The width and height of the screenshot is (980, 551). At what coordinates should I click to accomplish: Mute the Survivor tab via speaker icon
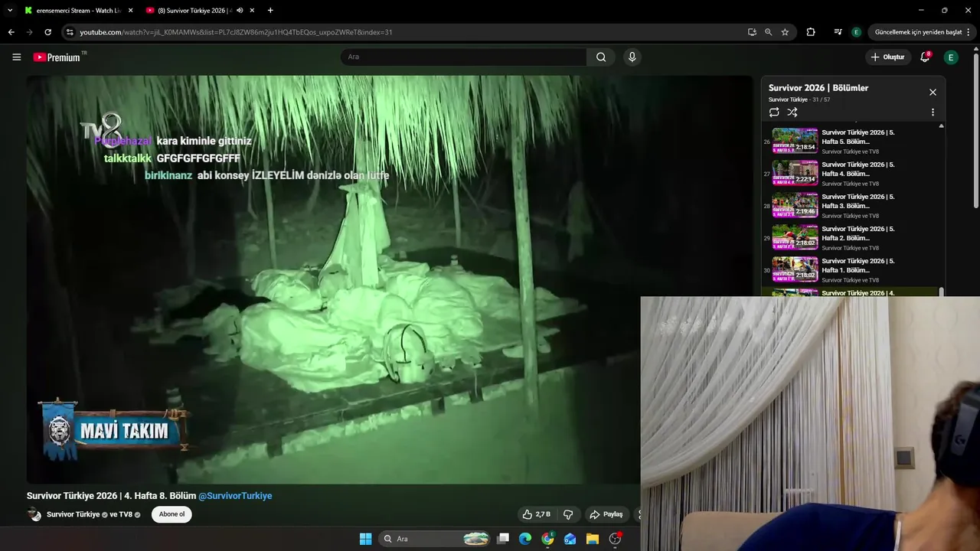[240, 11]
